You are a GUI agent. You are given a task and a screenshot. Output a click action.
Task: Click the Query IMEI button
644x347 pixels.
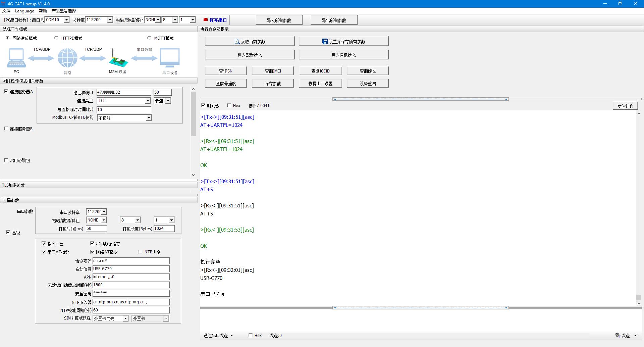[x=273, y=71]
